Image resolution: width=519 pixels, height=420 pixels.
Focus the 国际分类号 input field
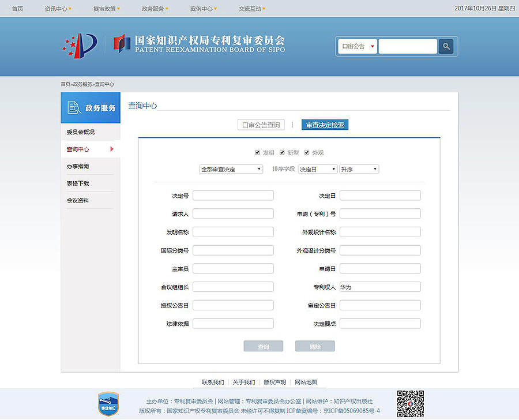tap(234, 250)
